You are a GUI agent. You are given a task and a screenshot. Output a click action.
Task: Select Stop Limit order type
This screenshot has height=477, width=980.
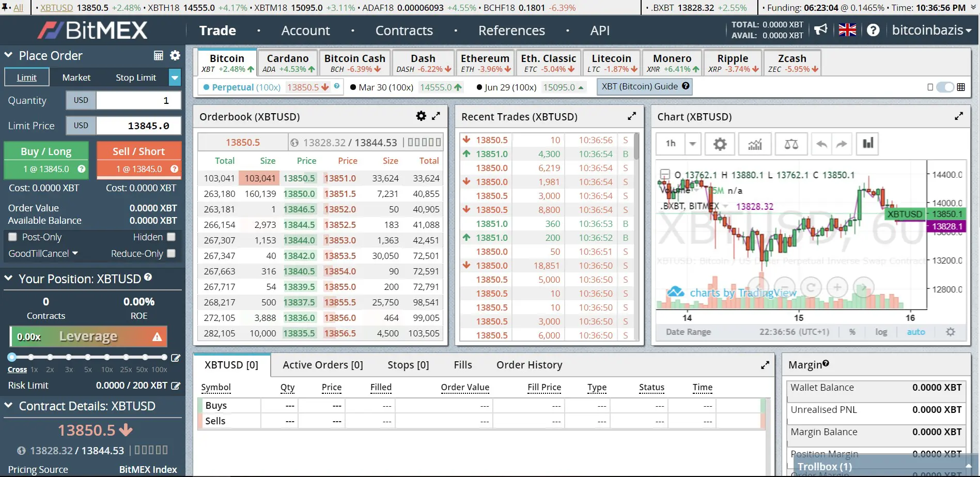[136, 78]
